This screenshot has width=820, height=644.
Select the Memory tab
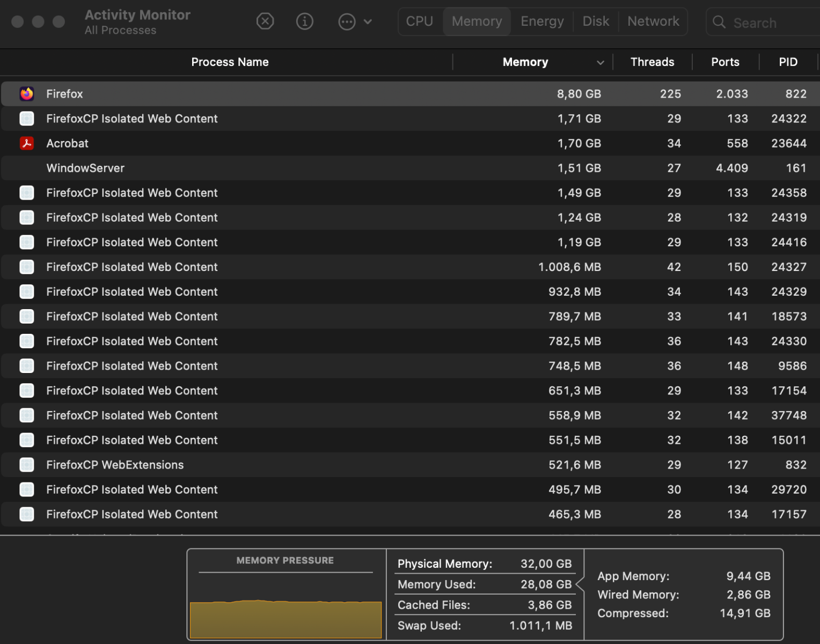477,21
